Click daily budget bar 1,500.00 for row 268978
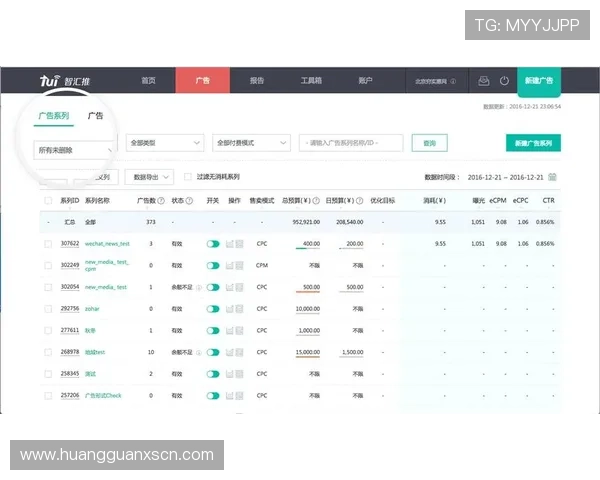Screen dimensions: 600x480 coord(351,353)
